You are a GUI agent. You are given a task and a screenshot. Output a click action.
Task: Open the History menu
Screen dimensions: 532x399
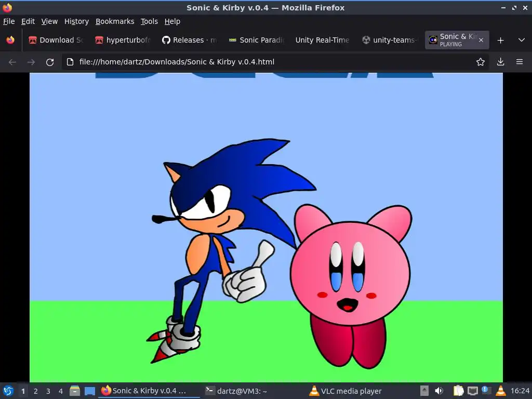click(x=77, y=21)
